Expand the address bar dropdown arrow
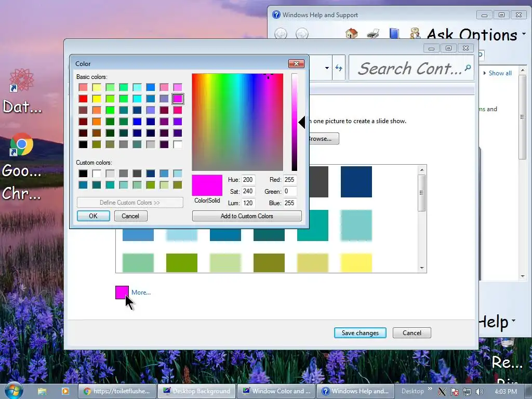Viewport: 532px width, 399px height. tap(327, 68)
